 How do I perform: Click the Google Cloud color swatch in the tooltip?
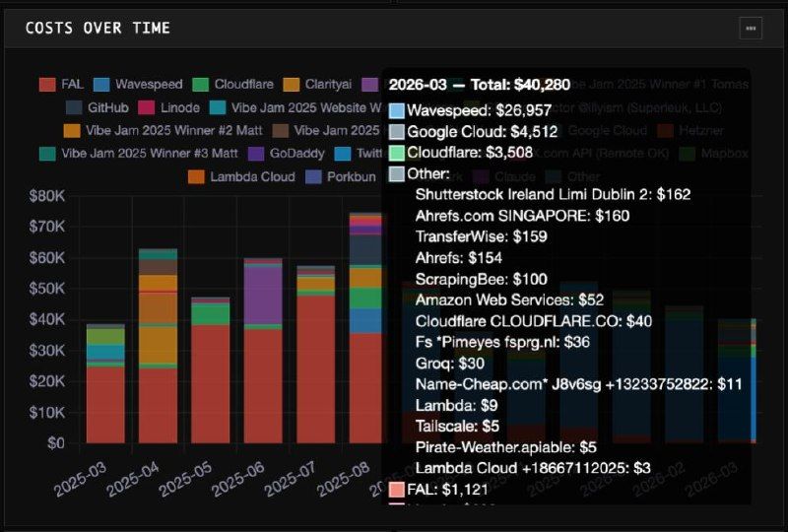pos(397,132)
